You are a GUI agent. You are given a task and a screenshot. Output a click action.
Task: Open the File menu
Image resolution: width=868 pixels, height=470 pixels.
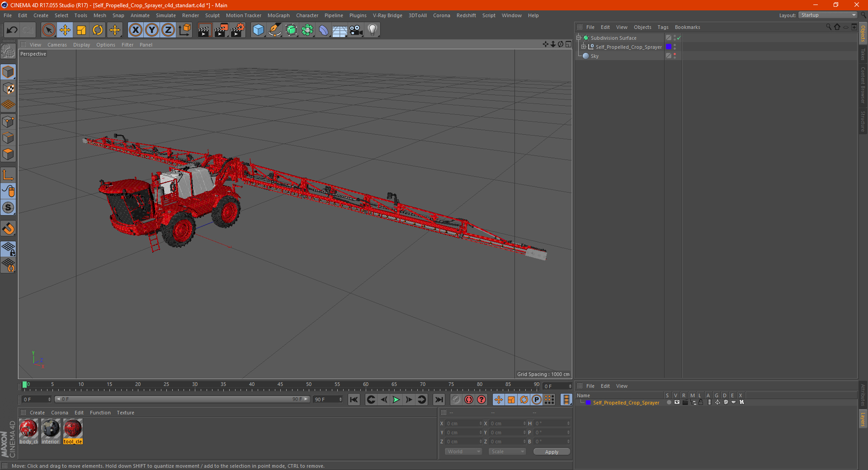(8, 15)
